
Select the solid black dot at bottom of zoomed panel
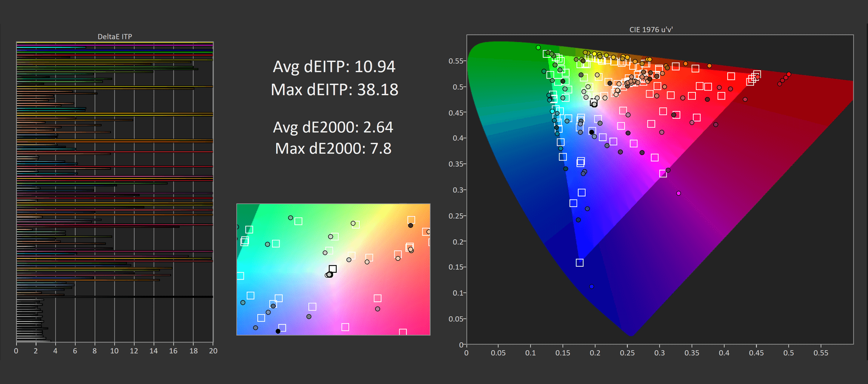point(278,331)
